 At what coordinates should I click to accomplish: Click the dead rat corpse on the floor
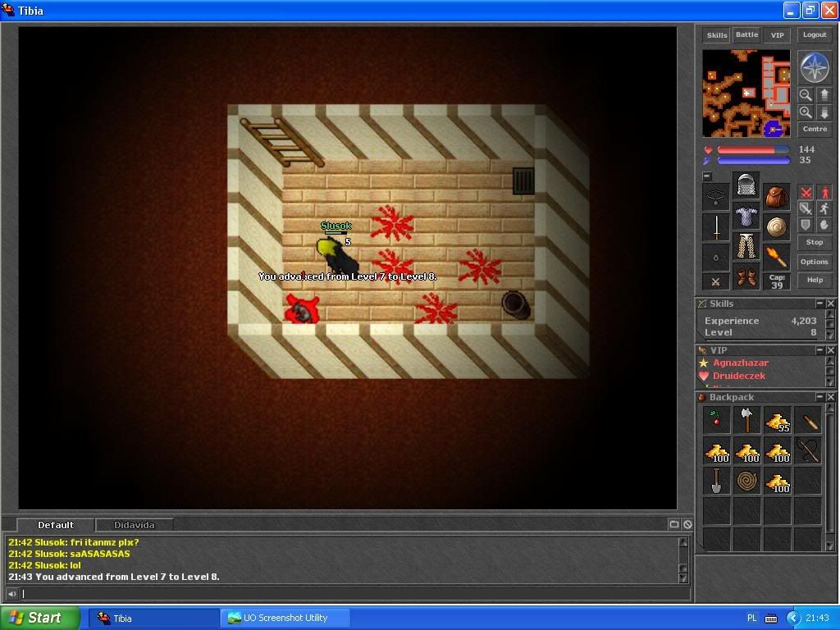[302, 309]
